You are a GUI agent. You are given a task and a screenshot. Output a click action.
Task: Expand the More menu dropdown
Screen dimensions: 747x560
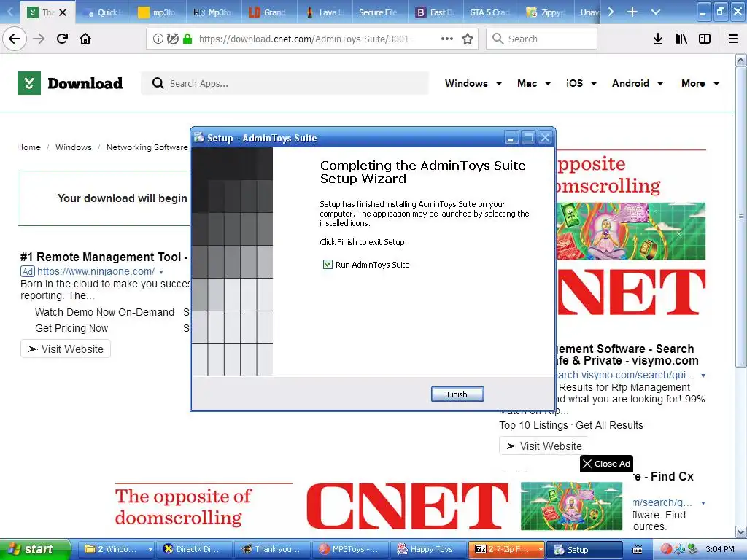pos(716,84)
